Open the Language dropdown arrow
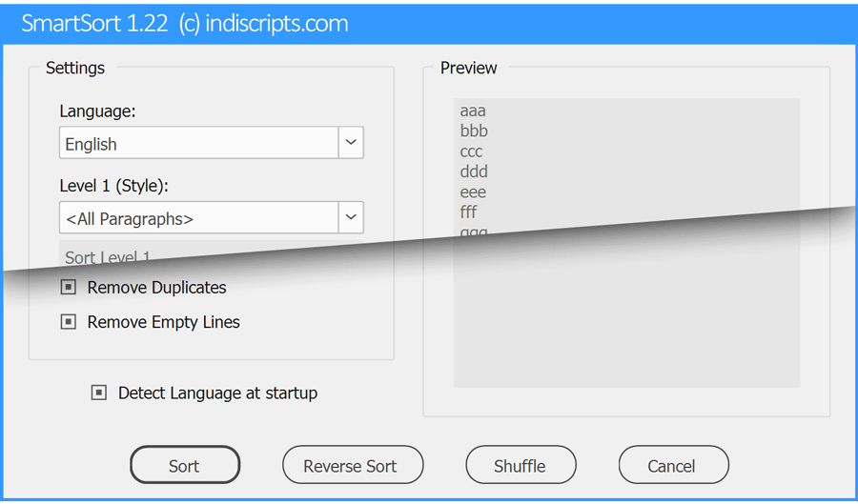This screenshot has width=858, height=504. point(351,143)
